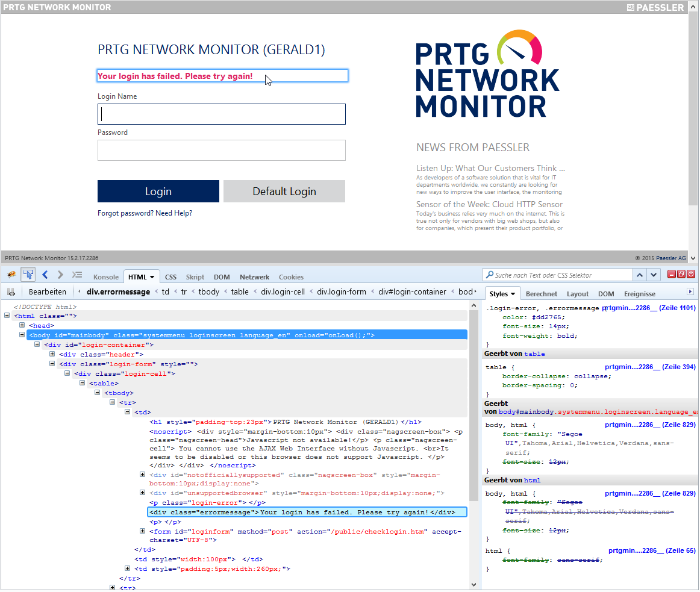The image size is (700, 592).
Task: Click the dark blue Login button
Action: click(158, 191)
